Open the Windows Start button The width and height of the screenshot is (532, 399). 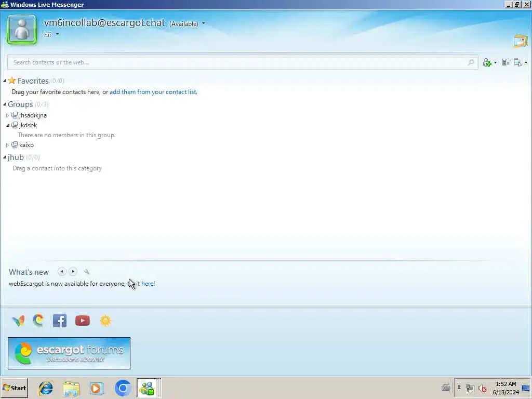[14, 388]
